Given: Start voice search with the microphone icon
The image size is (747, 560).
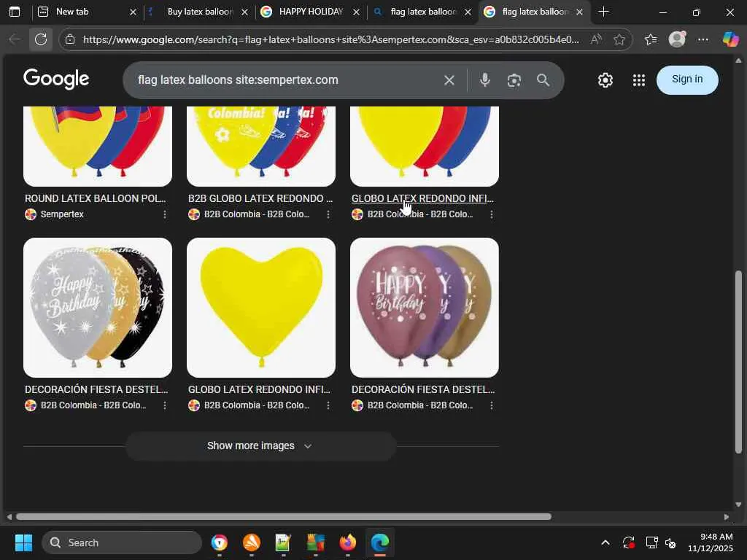Looking at the screenshot, I should tap(484, 80).
